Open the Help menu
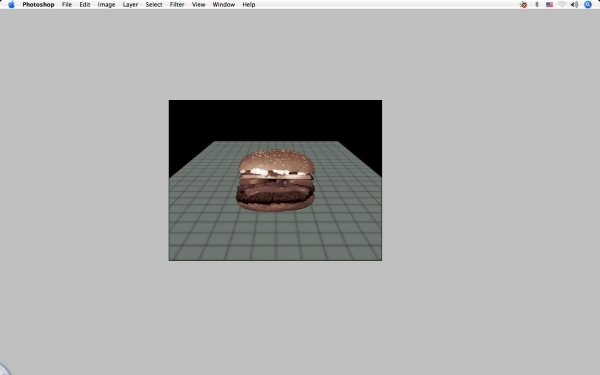The image size is (600, 375). point(249,5)
